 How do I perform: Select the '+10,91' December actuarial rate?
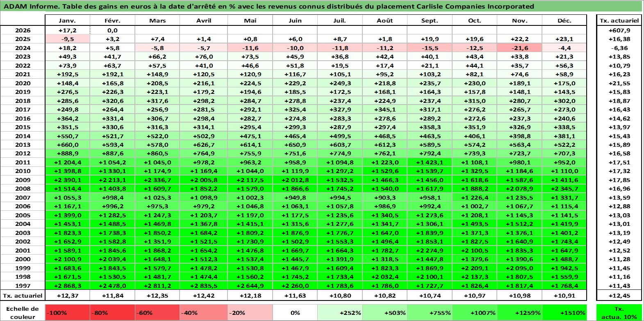pos(564,296)
